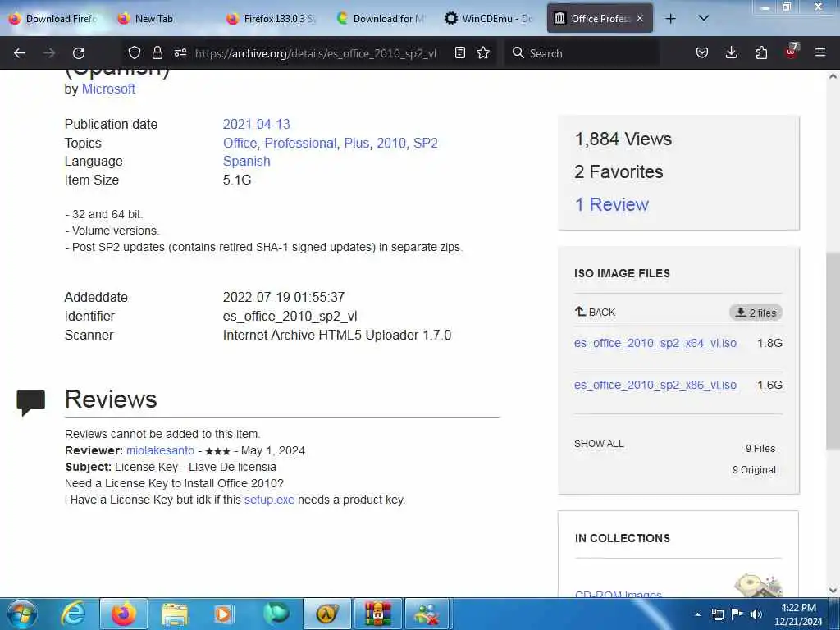This screenshot has height=630, width=840.
Task: Open the setup.exe link in review
Action: tap(269, 500)
